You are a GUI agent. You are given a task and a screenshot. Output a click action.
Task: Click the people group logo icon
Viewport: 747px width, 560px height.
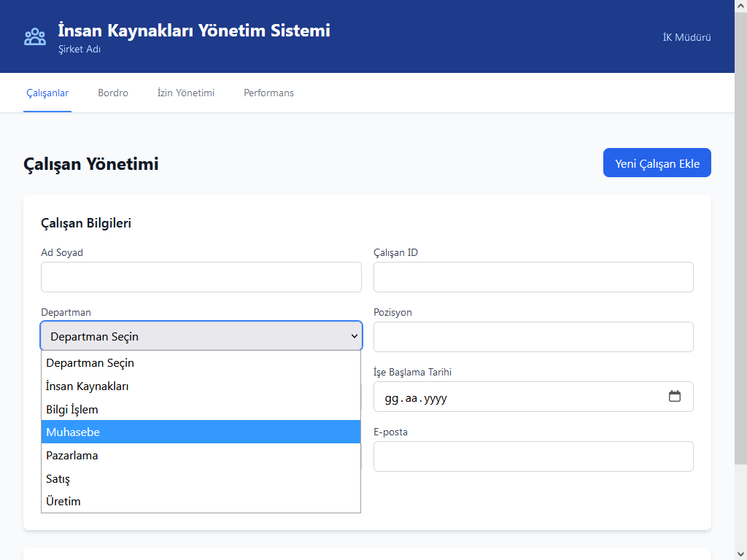[35, 36]
